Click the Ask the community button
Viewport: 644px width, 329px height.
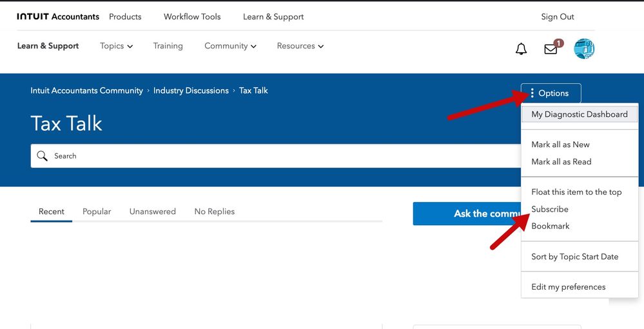(x=467, y=214)
